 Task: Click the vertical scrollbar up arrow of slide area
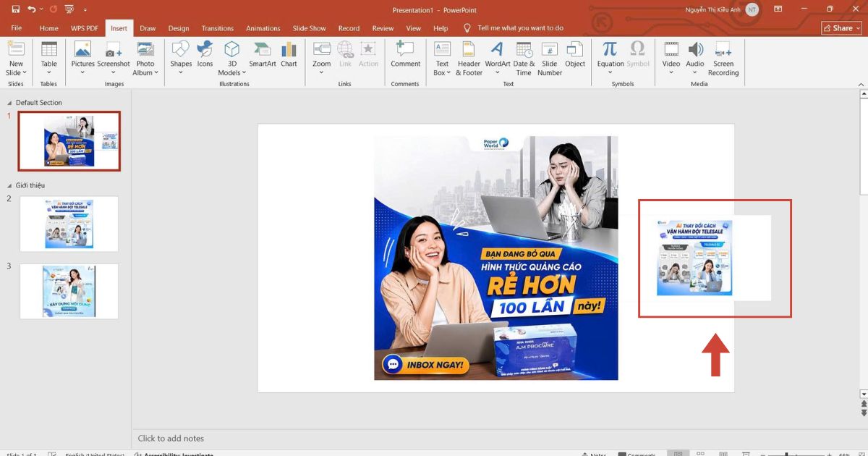point(863,96)
